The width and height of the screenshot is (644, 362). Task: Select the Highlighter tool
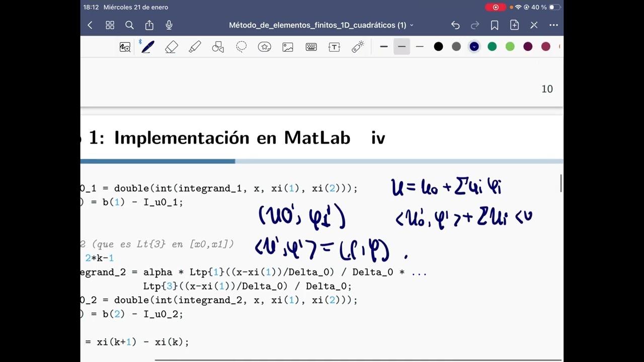click(195, 47)
